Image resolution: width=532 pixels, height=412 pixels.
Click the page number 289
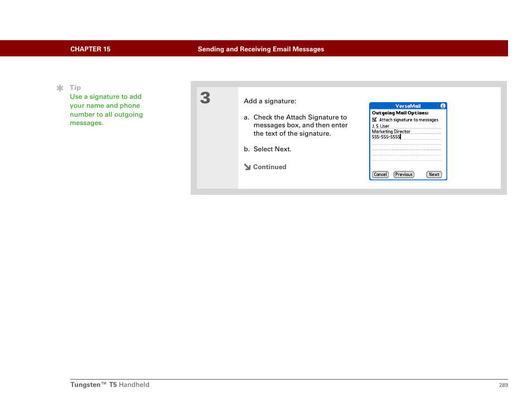504,385
